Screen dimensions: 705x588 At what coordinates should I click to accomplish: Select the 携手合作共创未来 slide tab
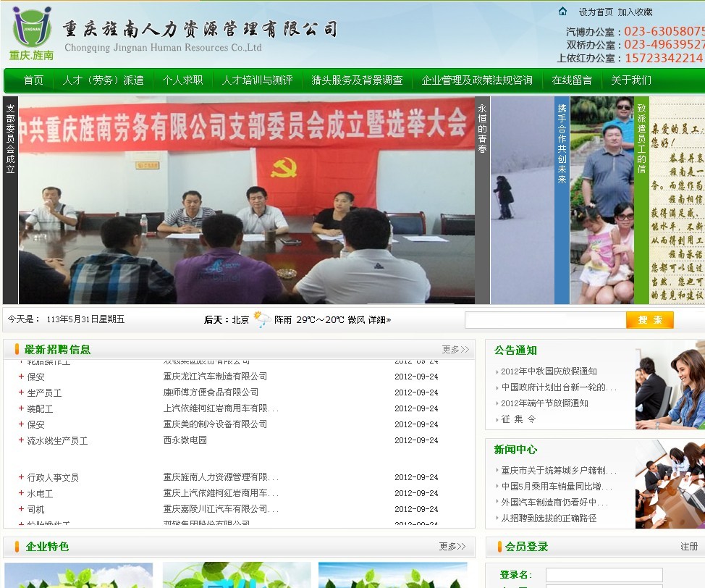(562, 200)
